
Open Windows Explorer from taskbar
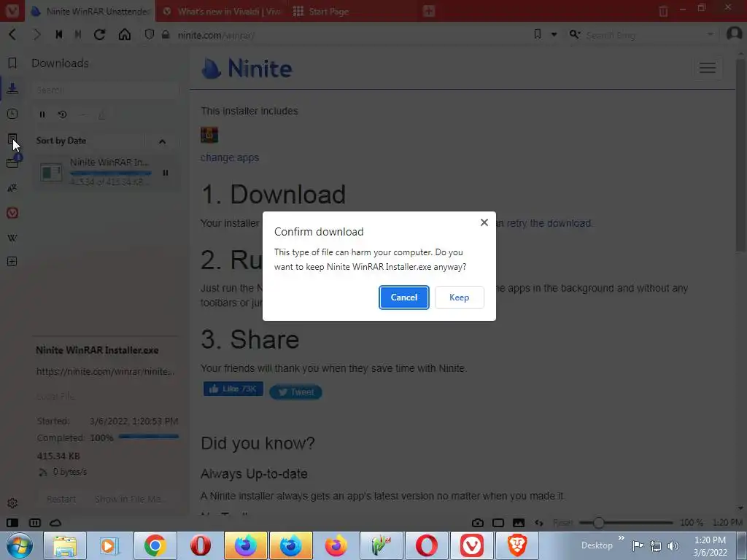[x=65, y=545]
